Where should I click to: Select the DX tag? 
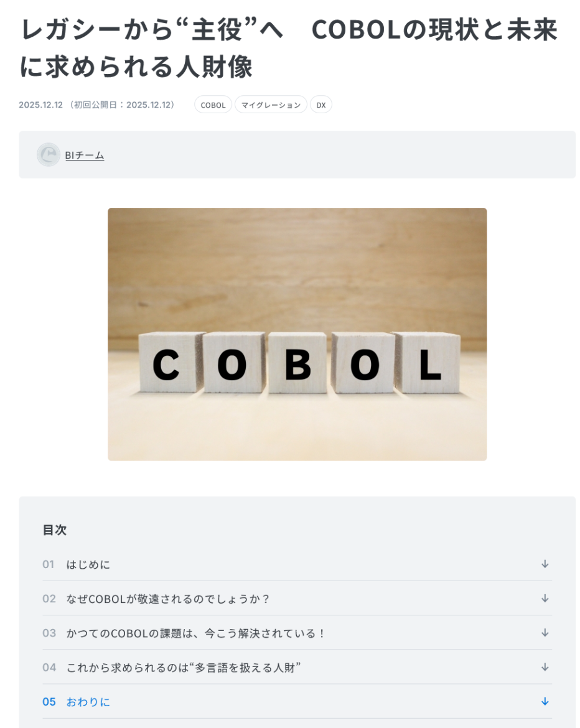click(x=321, y=105)
